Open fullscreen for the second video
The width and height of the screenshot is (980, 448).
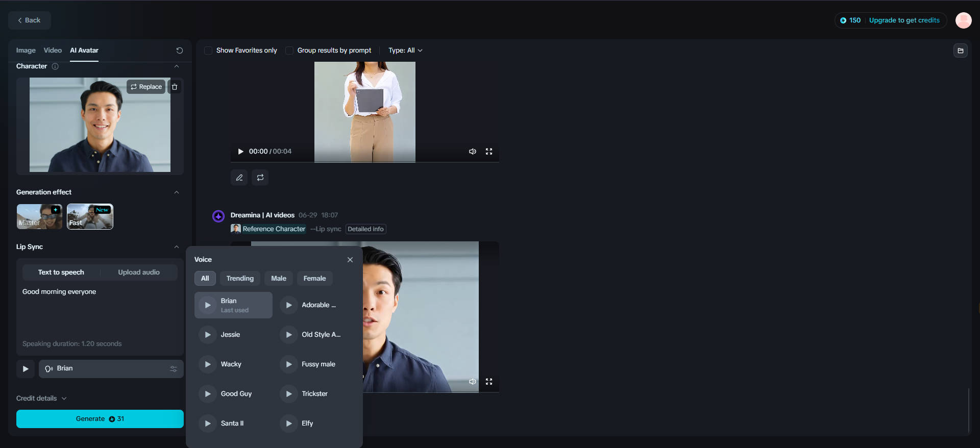coord(489,382)
